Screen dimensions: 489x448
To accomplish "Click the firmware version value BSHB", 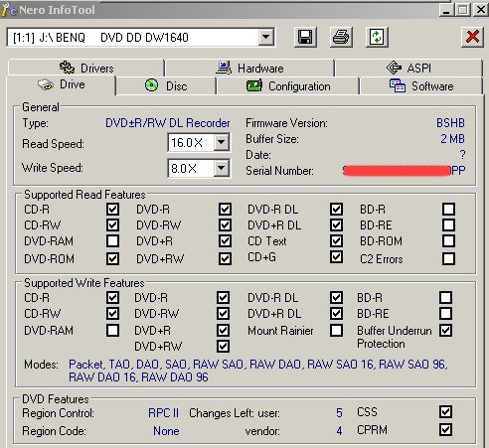I will [450, 123].
